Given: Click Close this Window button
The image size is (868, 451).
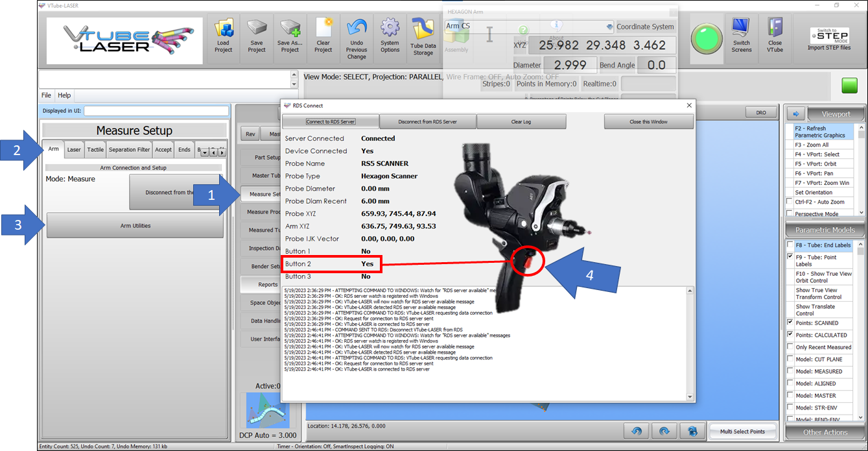Looking at the screenshot, I should click(x=649, y=121).
